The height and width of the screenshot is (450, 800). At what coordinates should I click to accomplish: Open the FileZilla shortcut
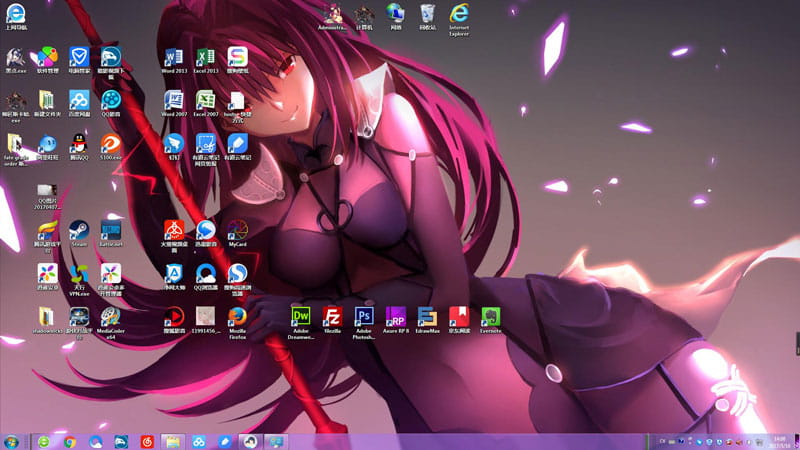pyautogui.click(x=333, y=317)
